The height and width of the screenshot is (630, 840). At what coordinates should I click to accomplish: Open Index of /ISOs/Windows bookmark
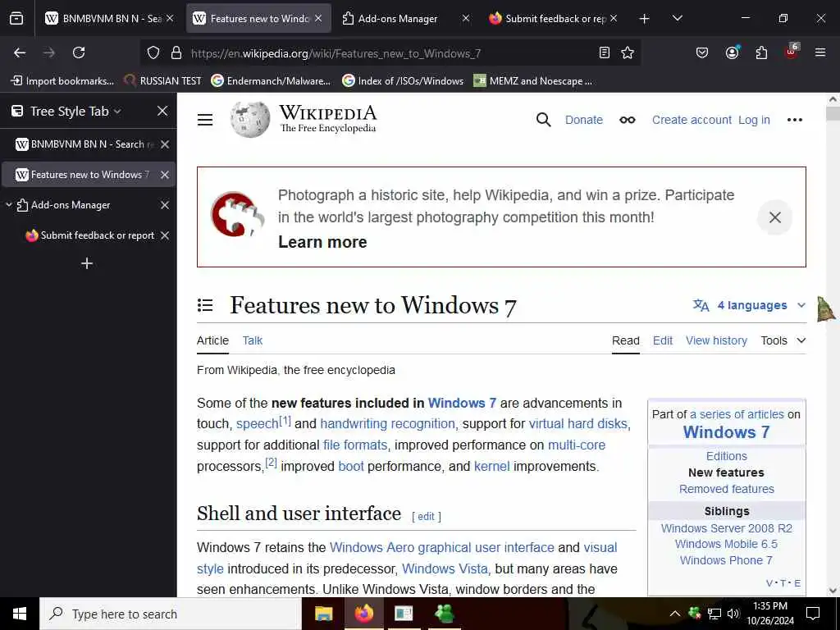point(403,81)
